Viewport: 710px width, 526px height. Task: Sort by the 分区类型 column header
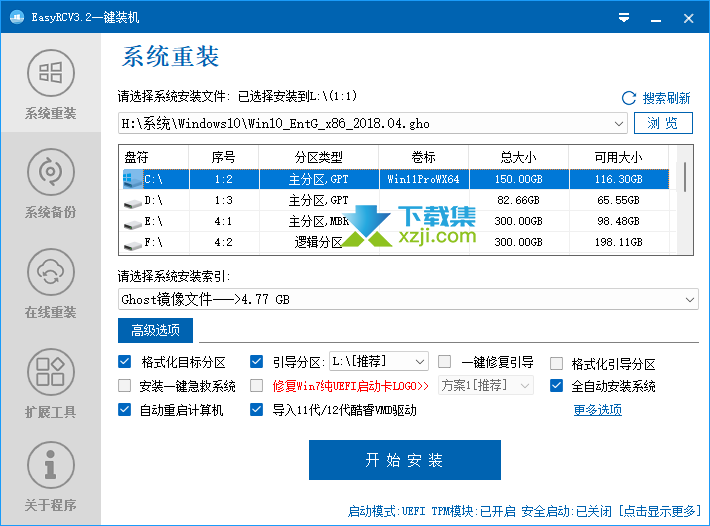(318, 157)
